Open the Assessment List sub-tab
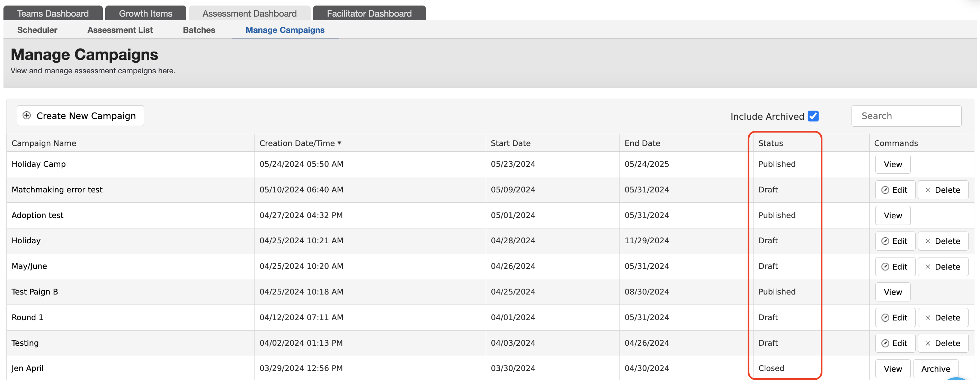The width and height of the screenshot is (980, 380). 120,30
